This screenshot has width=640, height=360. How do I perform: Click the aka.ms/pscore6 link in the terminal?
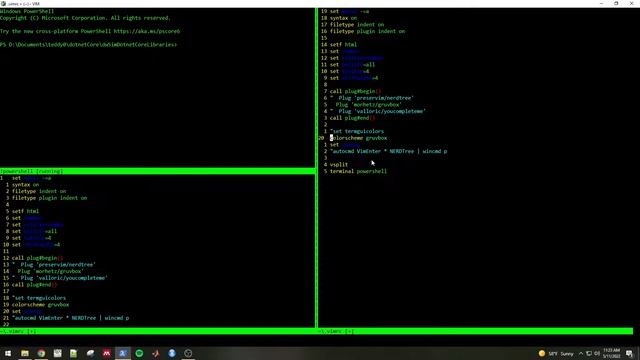[147, 31]
